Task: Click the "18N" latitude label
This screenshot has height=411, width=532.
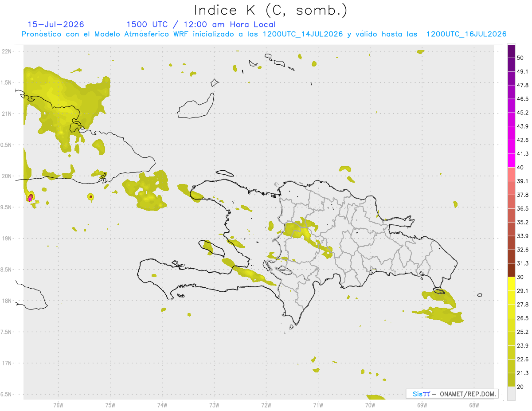Action: coord(7,301)
